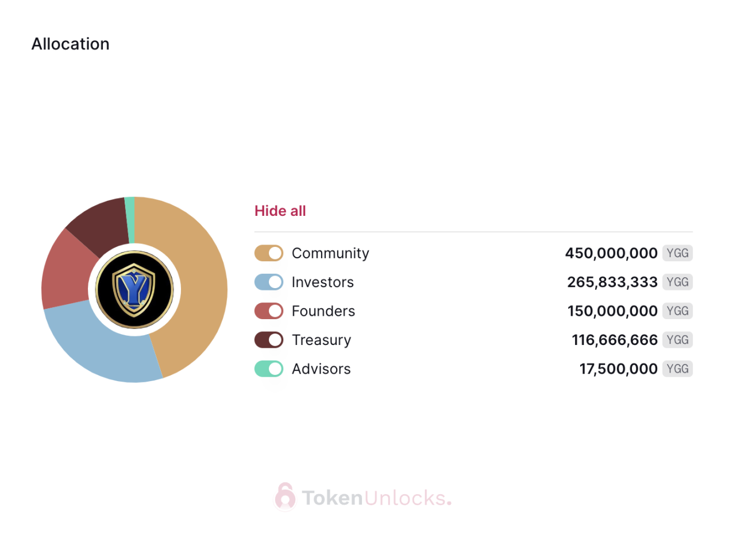The height and width of the screenshot is (535, 756).
Task: Select the tan Community pie slice
Action: 201,287
